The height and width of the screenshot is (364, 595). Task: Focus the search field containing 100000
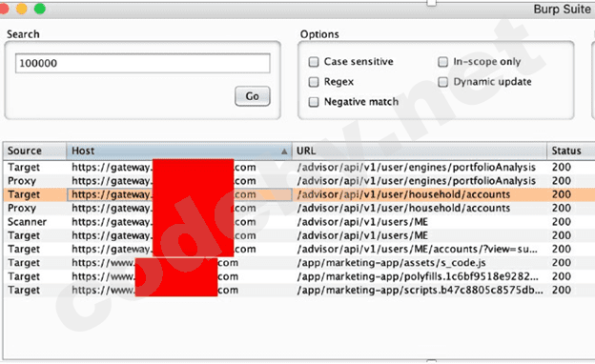tap(143, 63)
